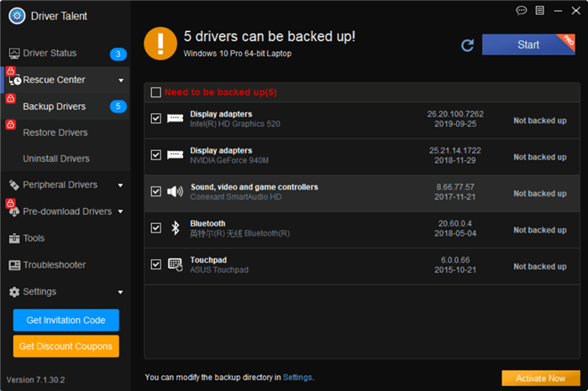Expand the Pre-download Drivers arrow

pyautogui.click(x=120, y=211)
